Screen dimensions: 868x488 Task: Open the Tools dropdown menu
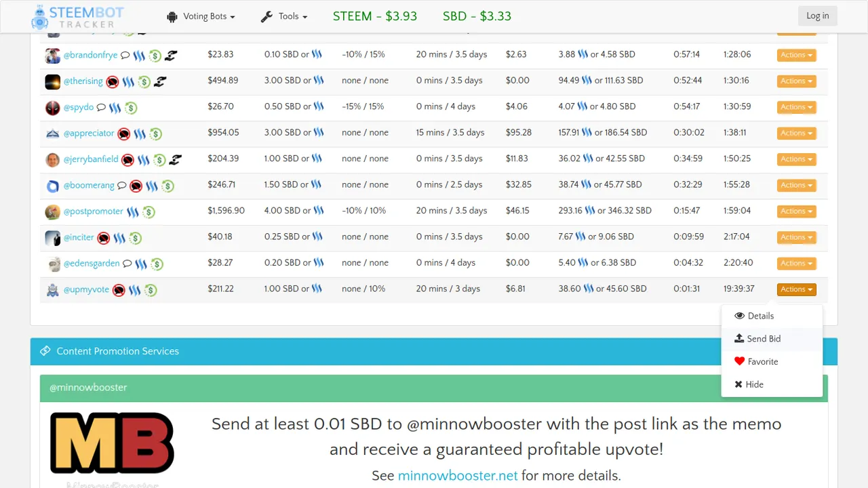(284, 16)
